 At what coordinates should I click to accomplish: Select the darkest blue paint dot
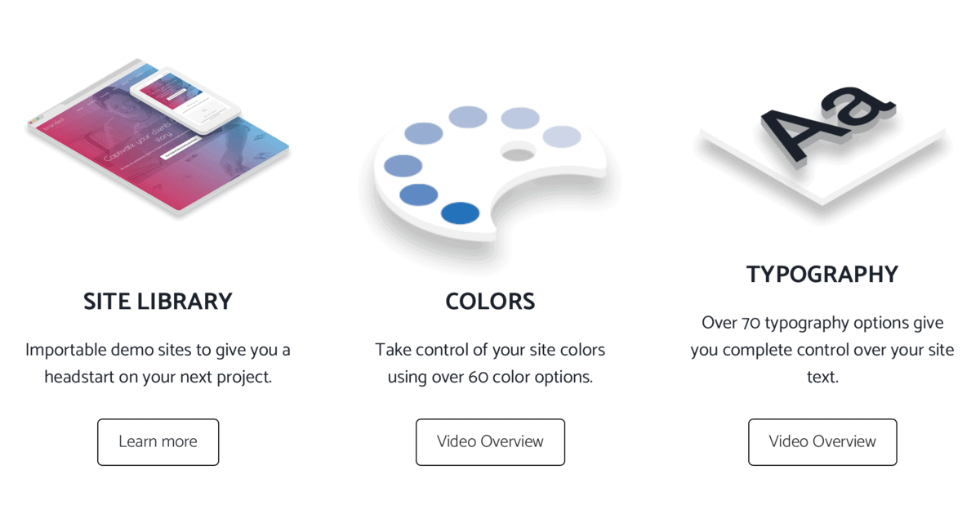tap(460, 213)
